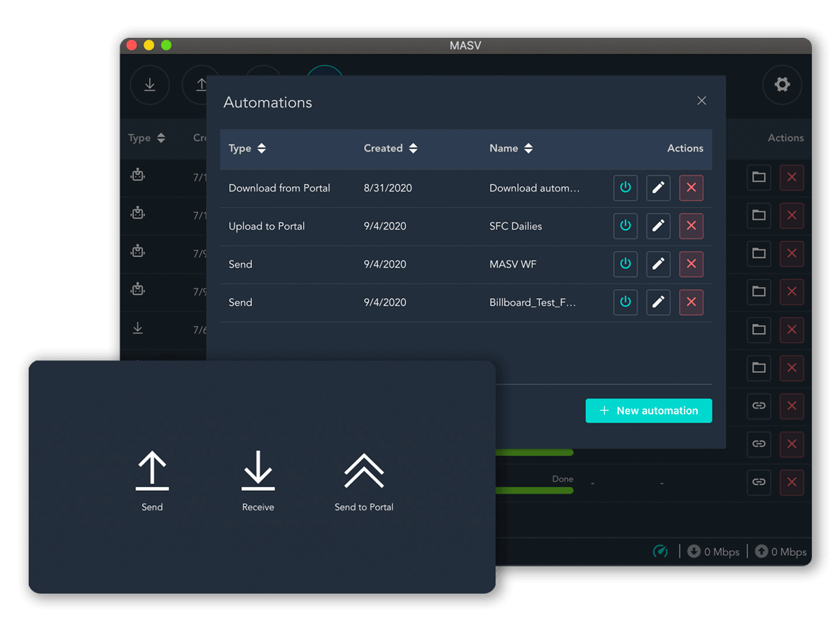840x630 pixels.
Task: Click the green Done progress bar
Action: coord(534,491)
